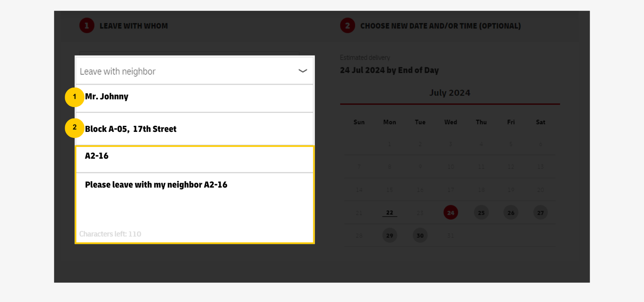644x302 pixels.
Task: Click the red step 1 badge
Action: click(x=86, y=25)
